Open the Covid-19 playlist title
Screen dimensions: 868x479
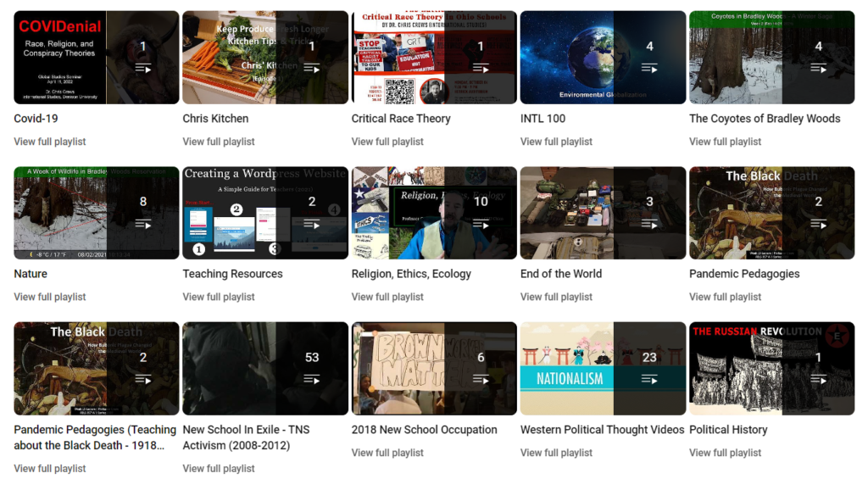[36, 119]
